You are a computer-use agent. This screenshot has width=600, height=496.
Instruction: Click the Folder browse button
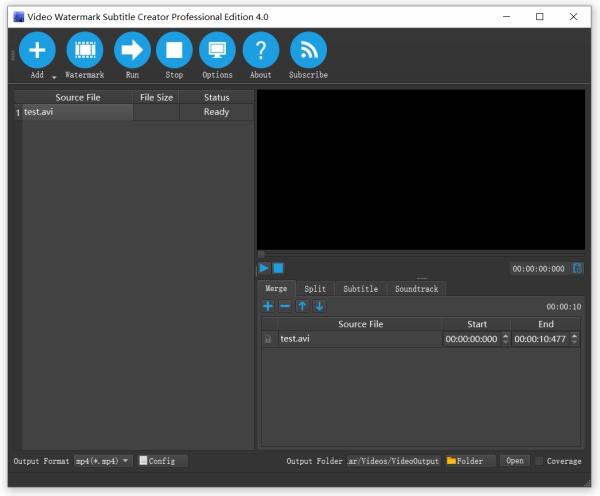tap(470, 461)
